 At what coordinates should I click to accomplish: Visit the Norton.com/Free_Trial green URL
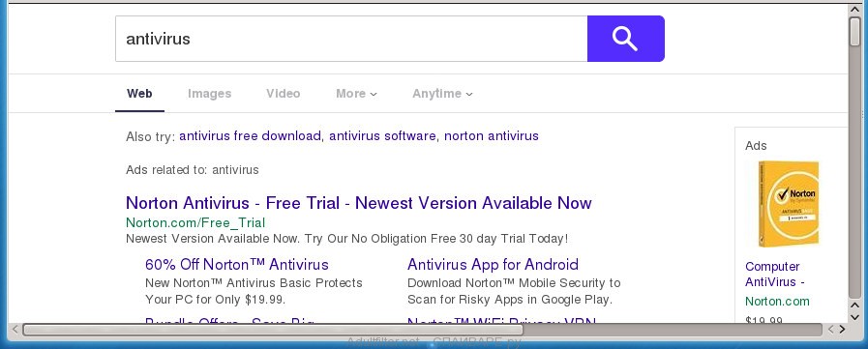click(195, 222)
